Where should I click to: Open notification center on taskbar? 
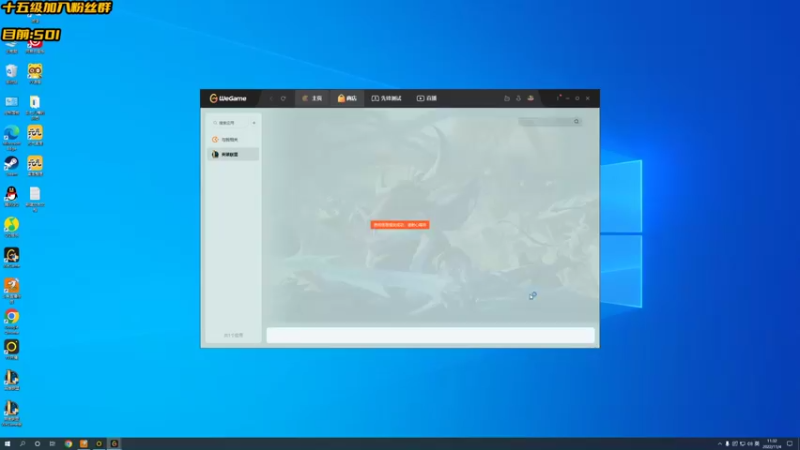(790, 444)
